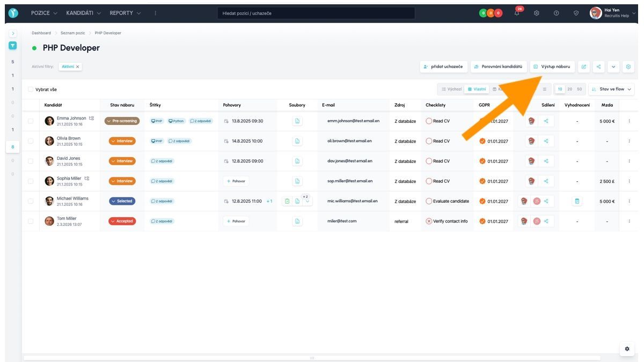Image resolution: width=644 pixels, height=362 pixels.
Task: Open Tom Miller's file document icon
Action: pos(297,221)
